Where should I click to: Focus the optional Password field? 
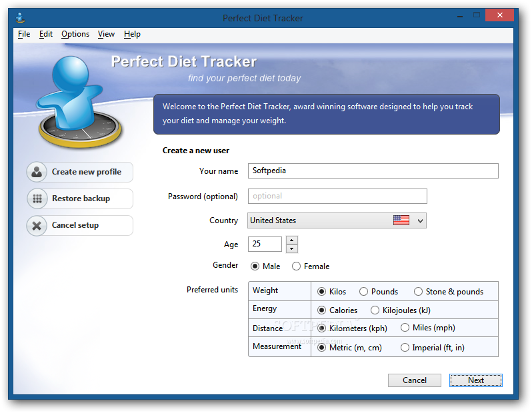(x=337, y=197)
